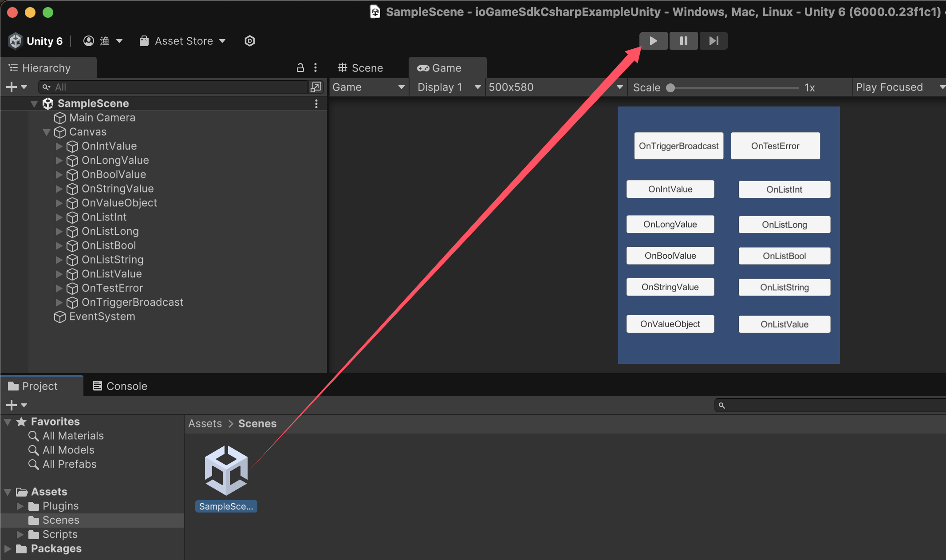
Task: Switch to the Scene tab
Action: [x=360, y=68]
